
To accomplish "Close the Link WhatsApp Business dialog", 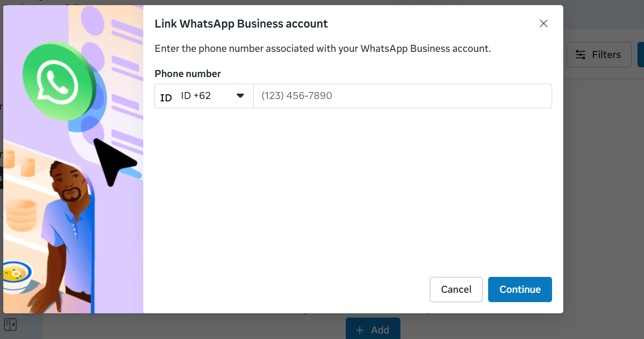I will [543, 23].
